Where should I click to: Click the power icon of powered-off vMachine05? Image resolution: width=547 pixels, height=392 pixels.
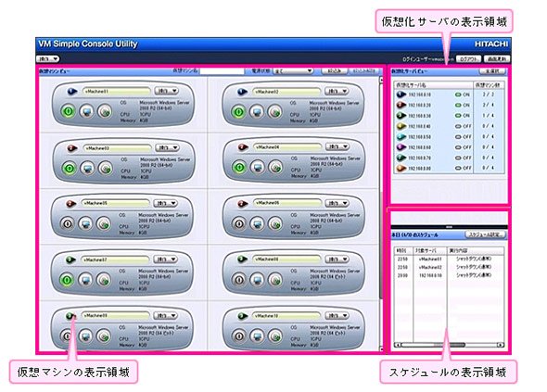pos(68,223)
